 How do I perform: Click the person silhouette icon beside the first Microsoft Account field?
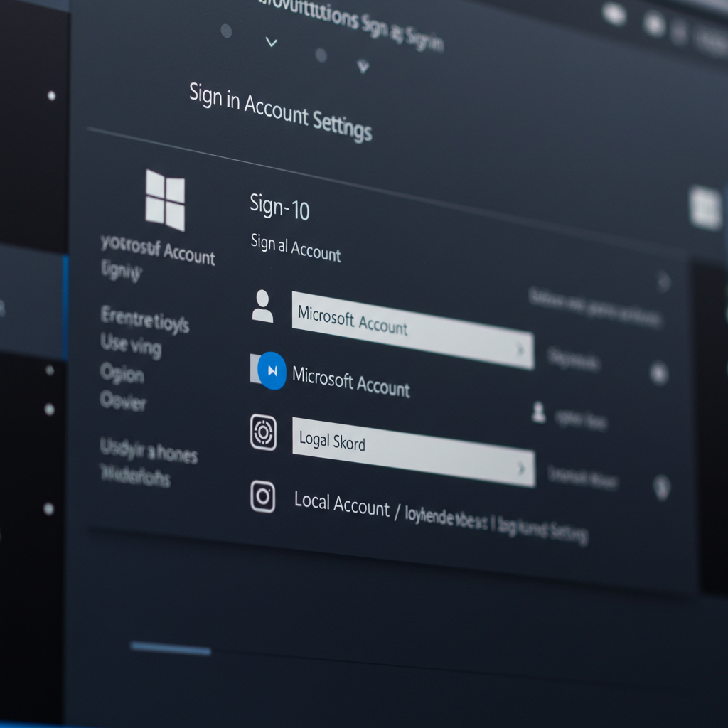[262, 306]
